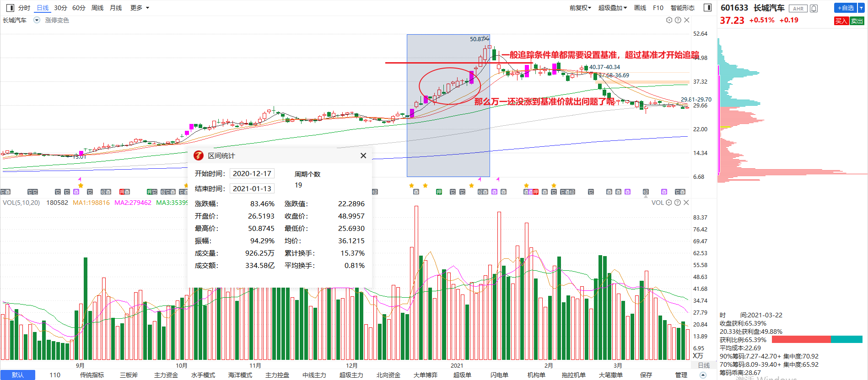Screen dimensions: 868x380
Task: Open the 更多 period dropdown
Action: (140, 8)
